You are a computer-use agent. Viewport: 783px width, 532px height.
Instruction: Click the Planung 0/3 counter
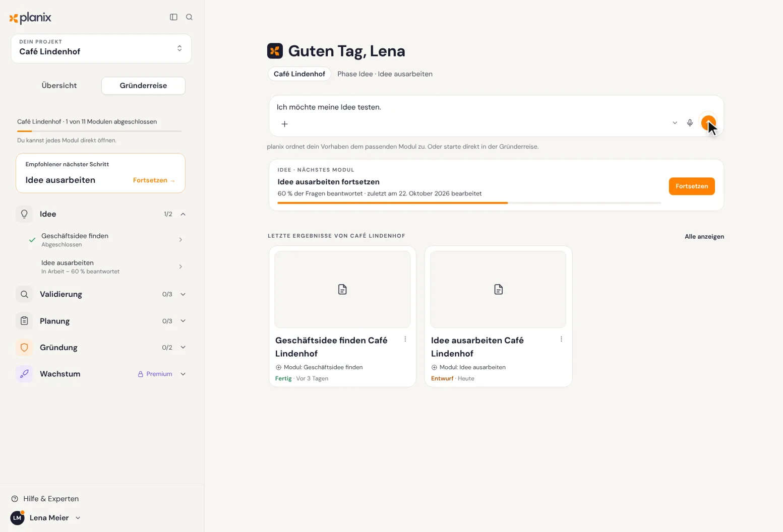point(167,321)
